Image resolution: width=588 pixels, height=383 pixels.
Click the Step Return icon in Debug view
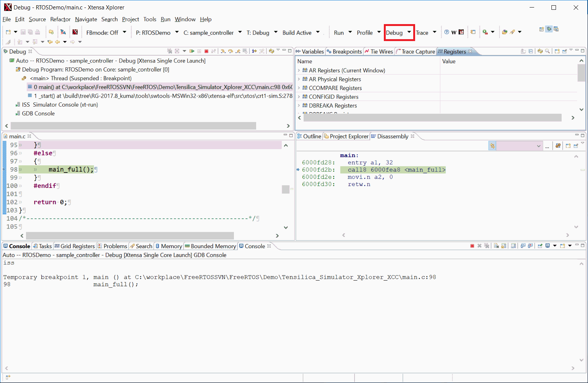tap(238, 51)
